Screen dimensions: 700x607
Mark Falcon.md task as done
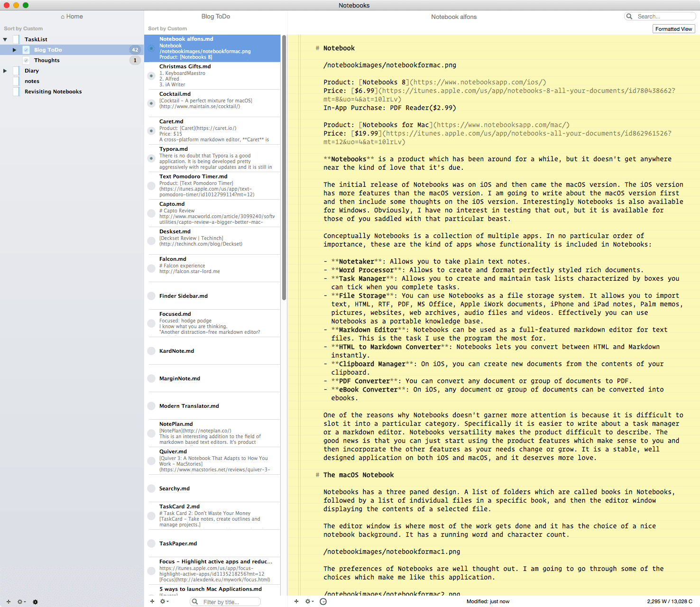point(151,268)
